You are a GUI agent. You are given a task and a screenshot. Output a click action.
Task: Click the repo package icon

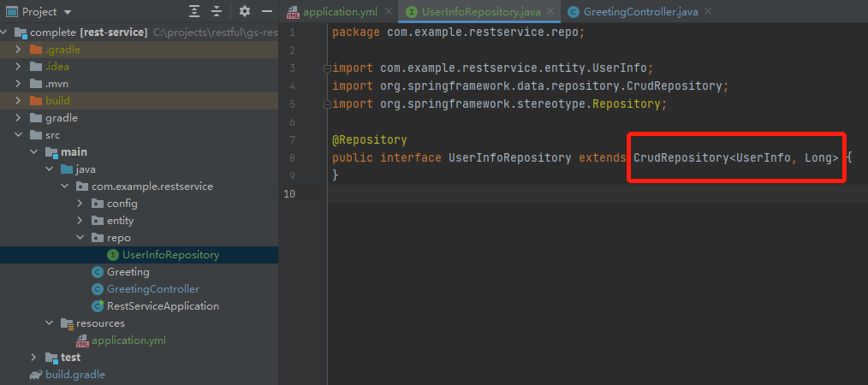point(98,238)
